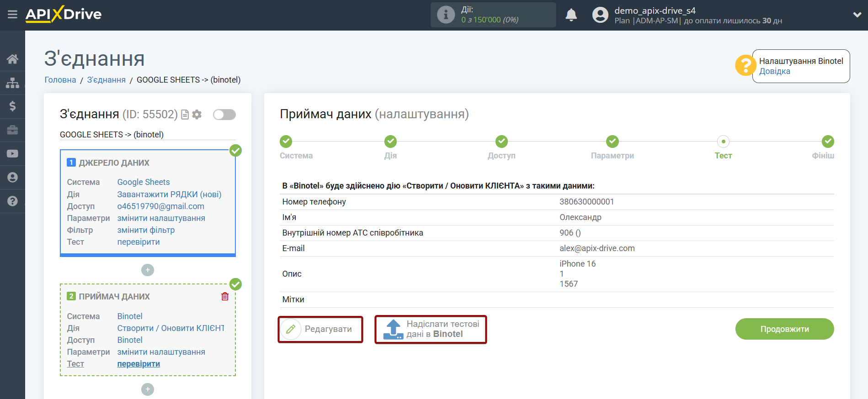868x399 pixels.
Task: Click the Actions usage progress indicator
Action: tap(493, 15)
